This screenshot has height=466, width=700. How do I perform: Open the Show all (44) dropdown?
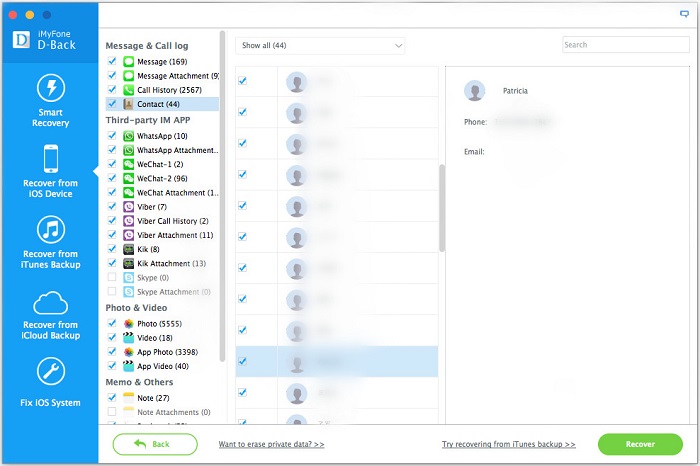[320, 46]
